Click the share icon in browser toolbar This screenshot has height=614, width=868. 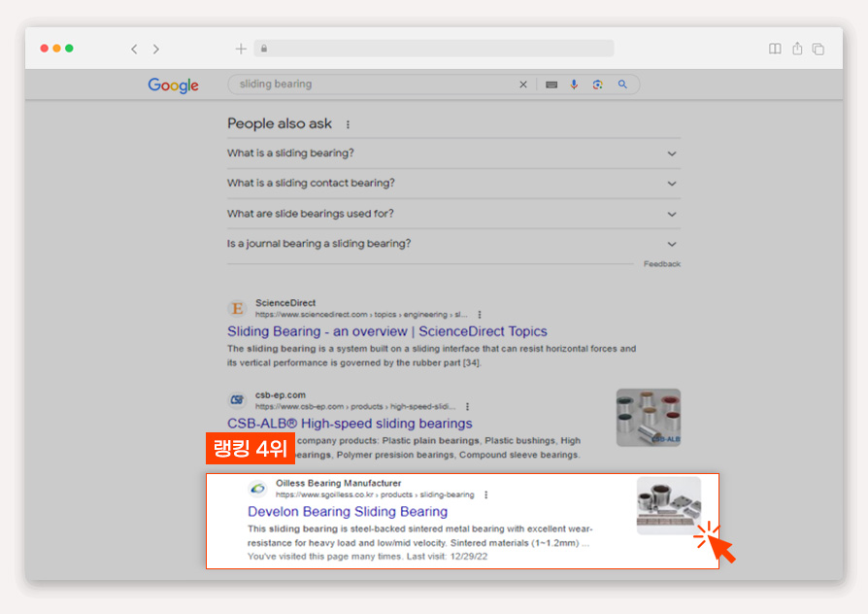pos(797,49)
